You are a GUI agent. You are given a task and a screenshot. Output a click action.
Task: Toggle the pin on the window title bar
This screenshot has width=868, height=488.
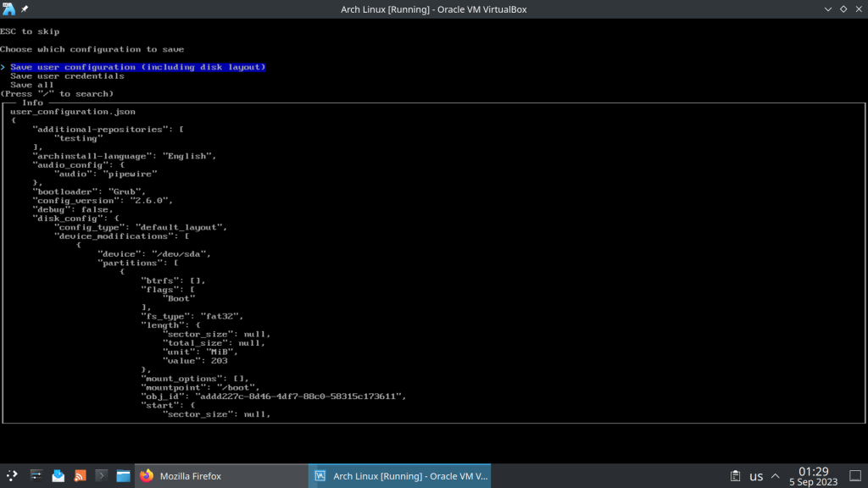(25, 8)
